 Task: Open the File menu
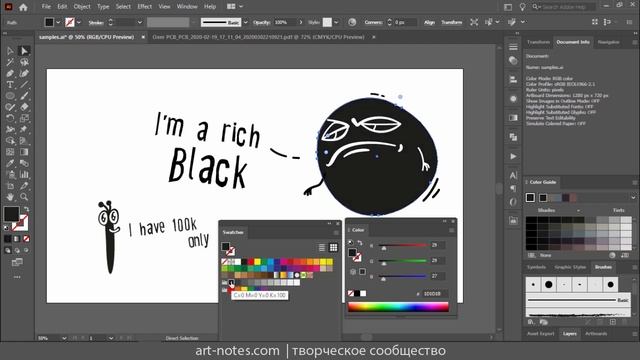[x=46, y=7]
